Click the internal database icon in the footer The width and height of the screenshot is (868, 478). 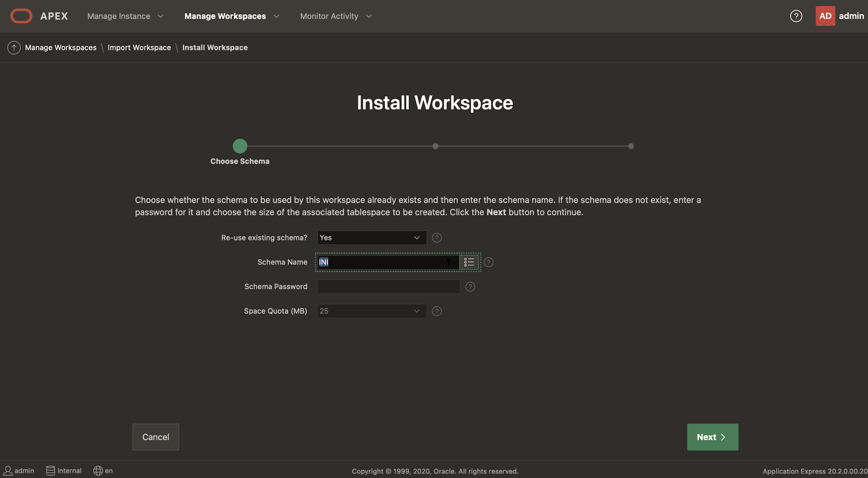pyautogui.click(x=50, y=470)
